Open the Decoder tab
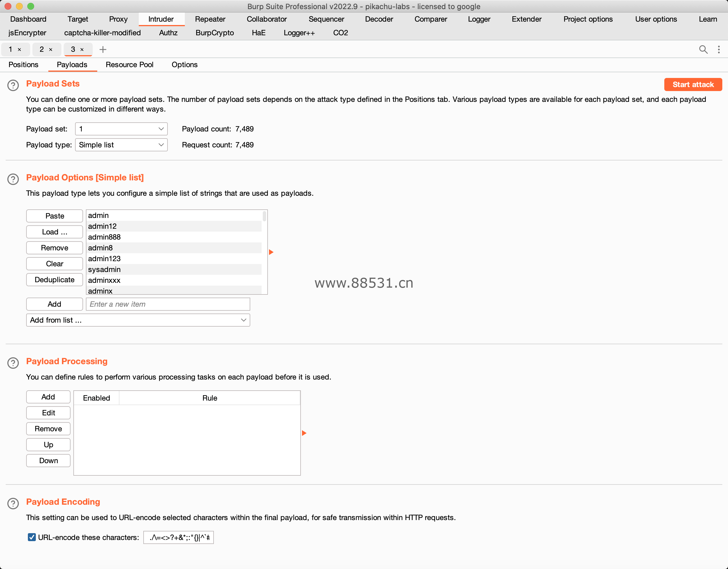 (379, 19)
